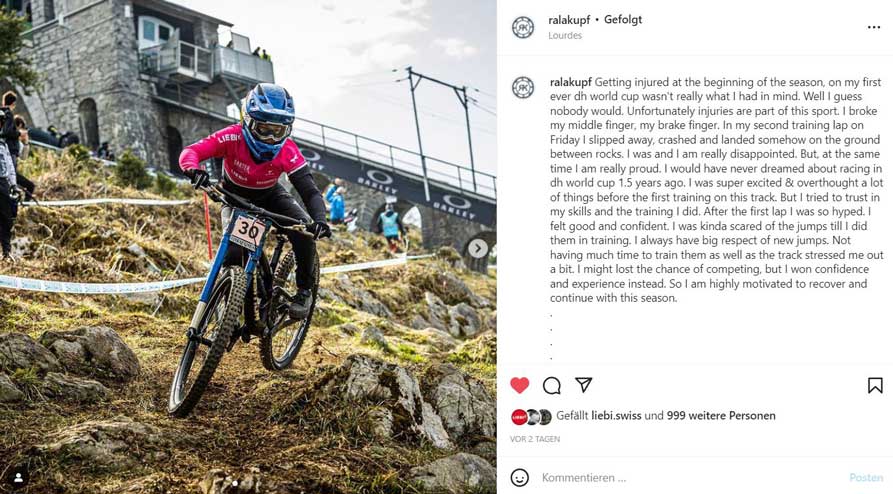The image size is (893, 494).
Task: Open liebi.swiss profile from likes
Action: pos(616,416)
